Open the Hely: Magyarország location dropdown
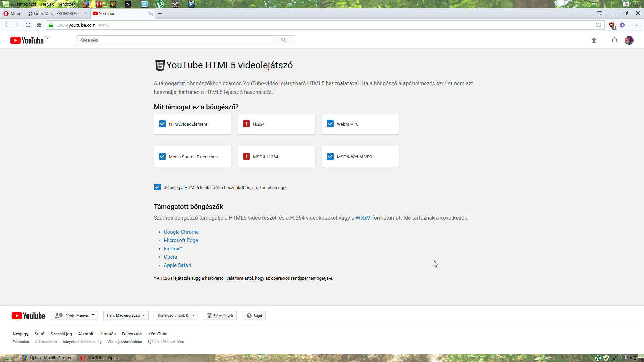 coord(126,316)
